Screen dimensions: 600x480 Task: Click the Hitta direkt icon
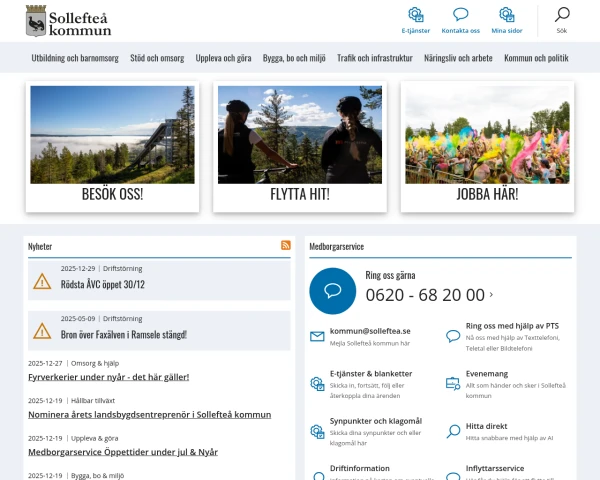pyautogui.click(x=453, y=428)
